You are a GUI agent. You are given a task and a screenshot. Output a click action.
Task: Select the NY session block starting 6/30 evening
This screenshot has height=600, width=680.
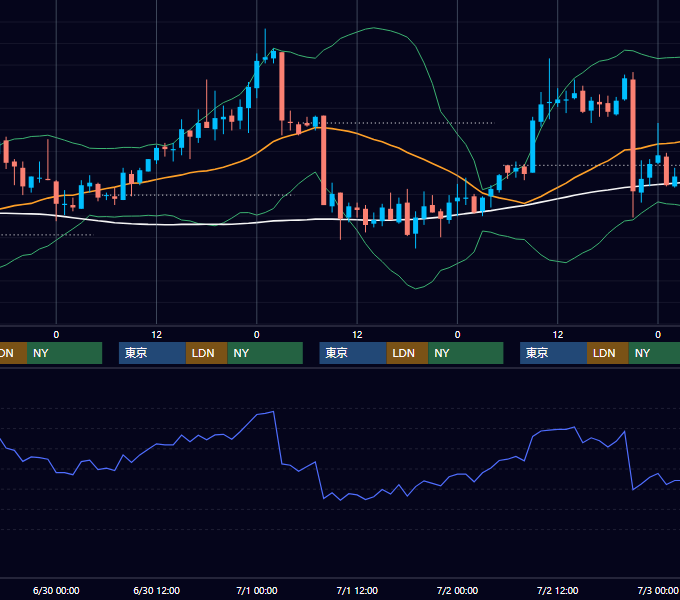click(x=265, y=353)
